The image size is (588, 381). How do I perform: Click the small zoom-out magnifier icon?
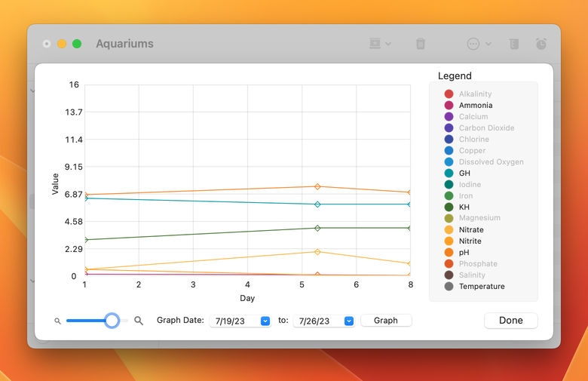[57, 321]
